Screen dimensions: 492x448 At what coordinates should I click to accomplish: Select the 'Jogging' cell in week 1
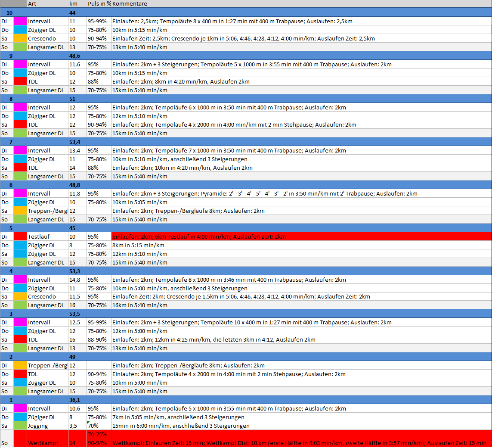[47, 426]
